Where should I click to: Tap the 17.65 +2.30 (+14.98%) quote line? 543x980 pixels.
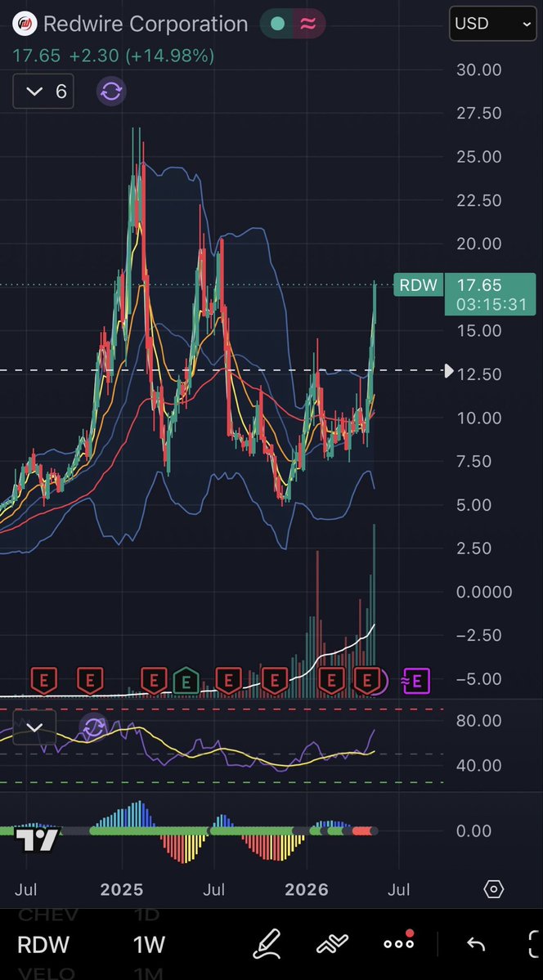pos(113,56)
